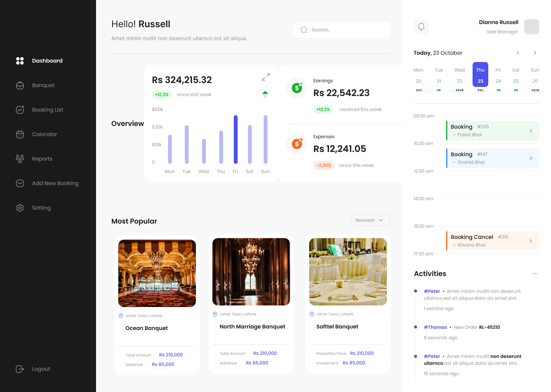Open Add New Booking menu item
This screenshot has height=392, width=551.
tap(48, 183)
